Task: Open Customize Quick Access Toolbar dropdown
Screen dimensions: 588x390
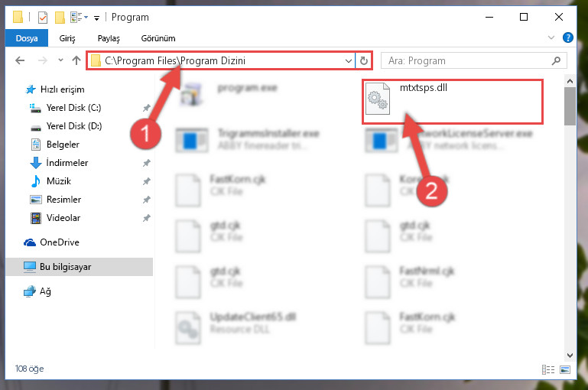Action: point(96,18)
